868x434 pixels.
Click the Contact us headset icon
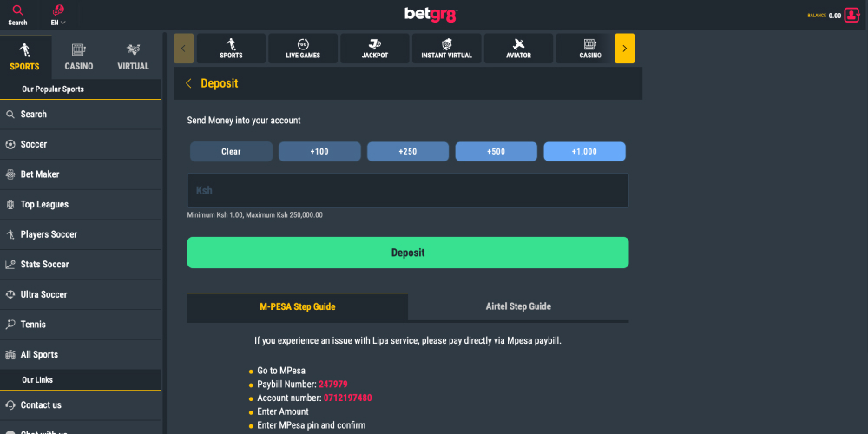10,405
